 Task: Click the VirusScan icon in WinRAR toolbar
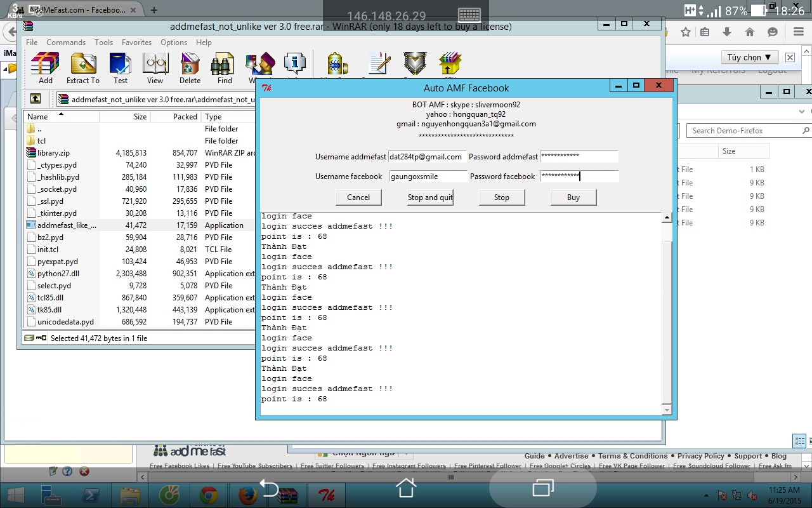[x=336, y=63]
